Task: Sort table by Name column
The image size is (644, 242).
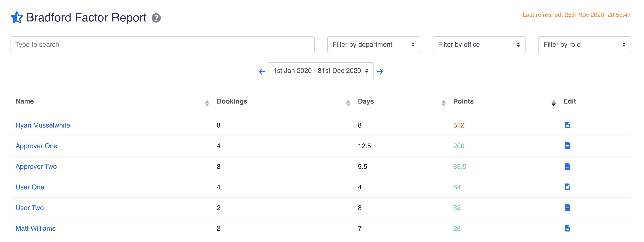Action: 25,101
